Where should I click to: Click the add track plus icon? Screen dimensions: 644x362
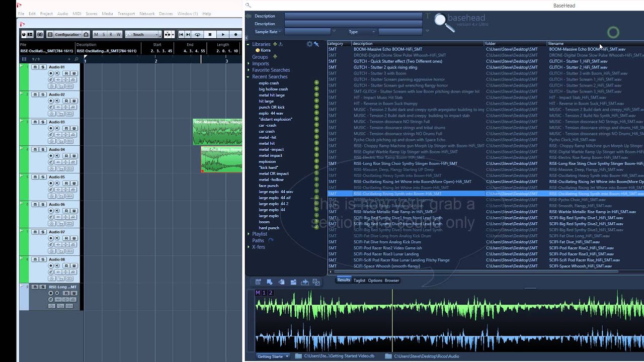pos(69,59)
